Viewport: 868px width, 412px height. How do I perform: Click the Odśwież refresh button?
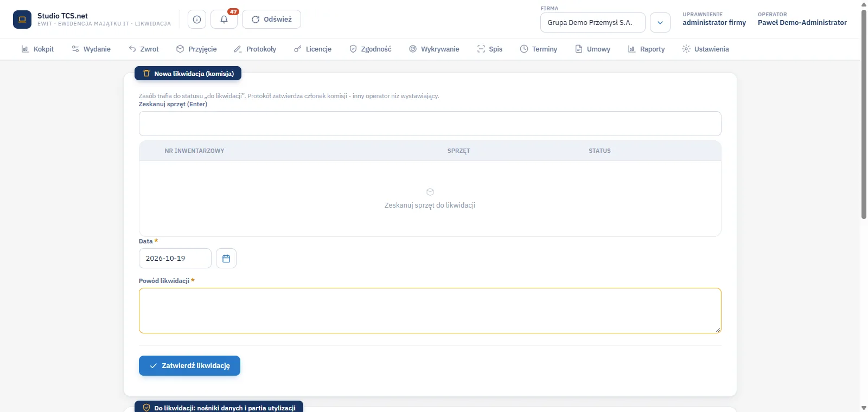271,20
